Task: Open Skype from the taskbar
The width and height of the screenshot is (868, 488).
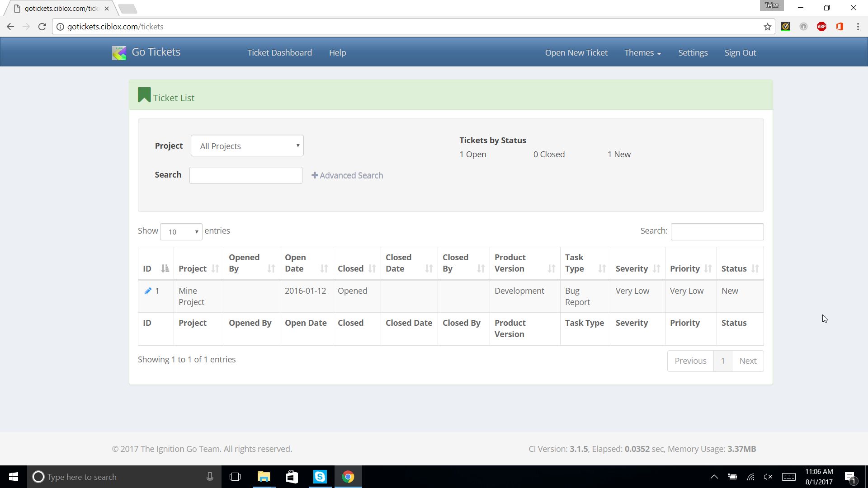Action: click(x=320, y=477)
